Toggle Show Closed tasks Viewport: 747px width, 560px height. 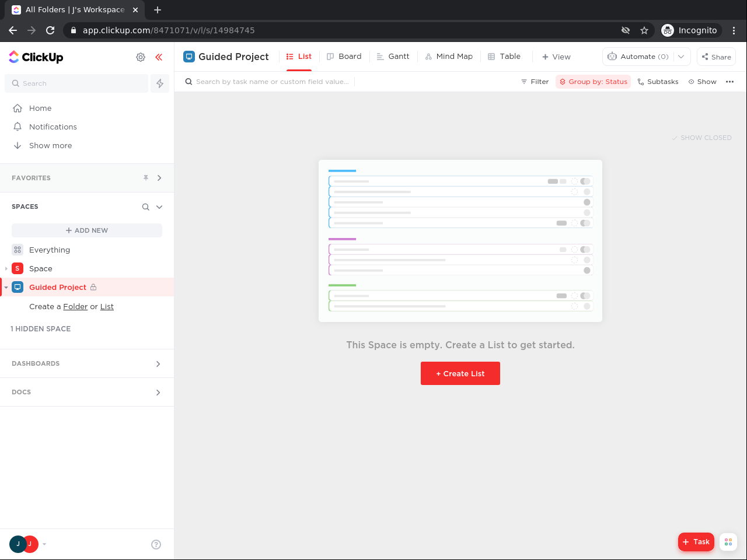click(x=701, y=138)
